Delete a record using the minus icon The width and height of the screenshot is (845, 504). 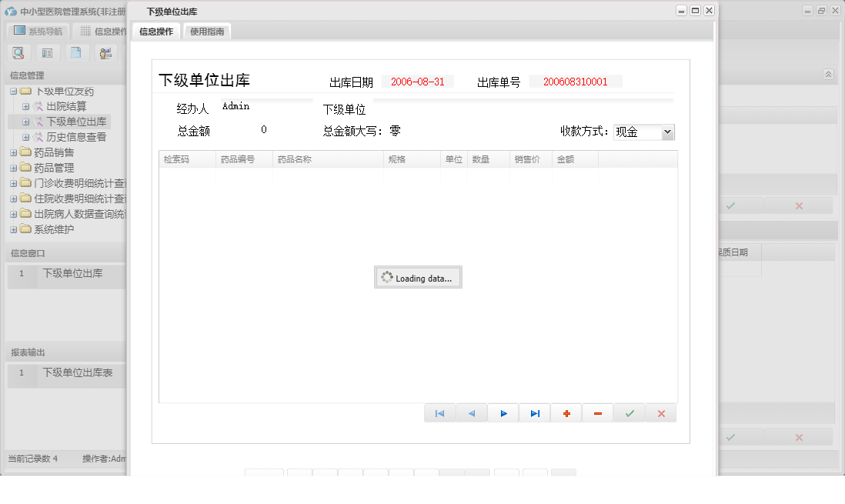point(597,413)
